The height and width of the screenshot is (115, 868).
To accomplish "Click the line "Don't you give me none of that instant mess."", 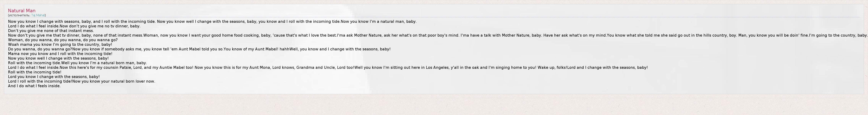I will point(51,31).
